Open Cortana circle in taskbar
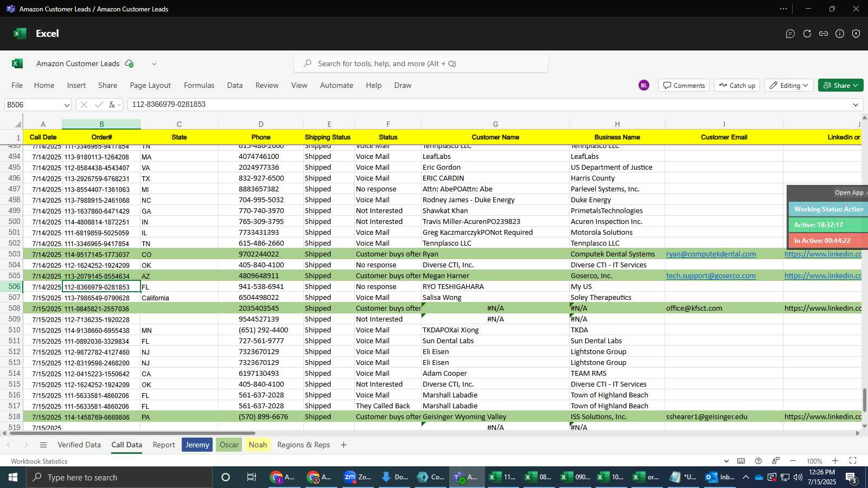The height and width of the screenshot is (488, 868). (226, 477)
